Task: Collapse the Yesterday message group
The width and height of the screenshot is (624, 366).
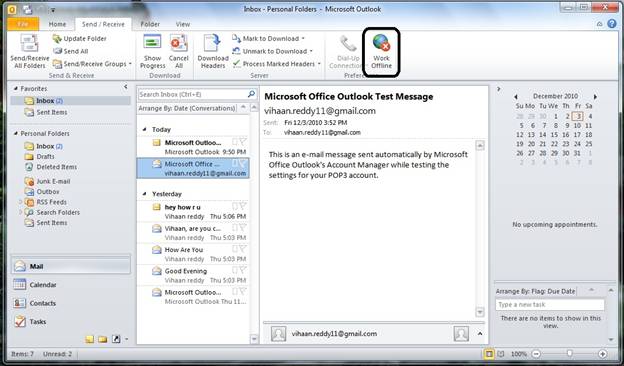Action: [144, 194]
